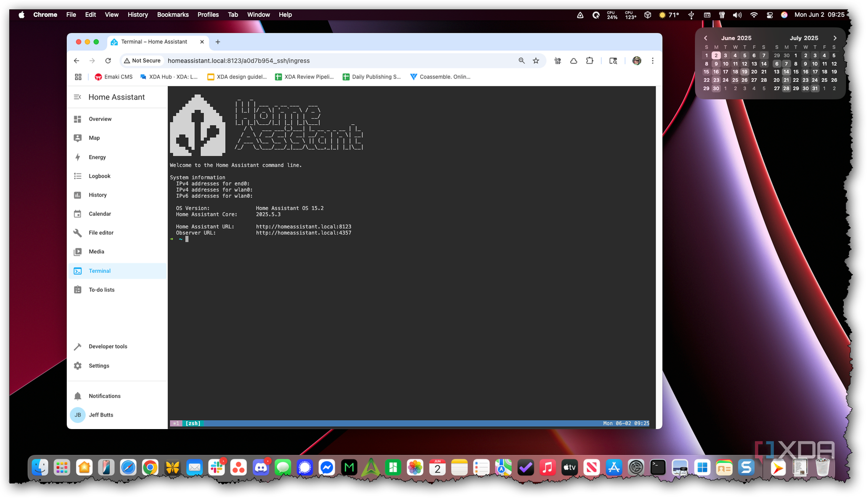868x499 pixels.
Task: Open the XDA Hub bookmark
Action: pyautogui.click(x=168, y=77)
